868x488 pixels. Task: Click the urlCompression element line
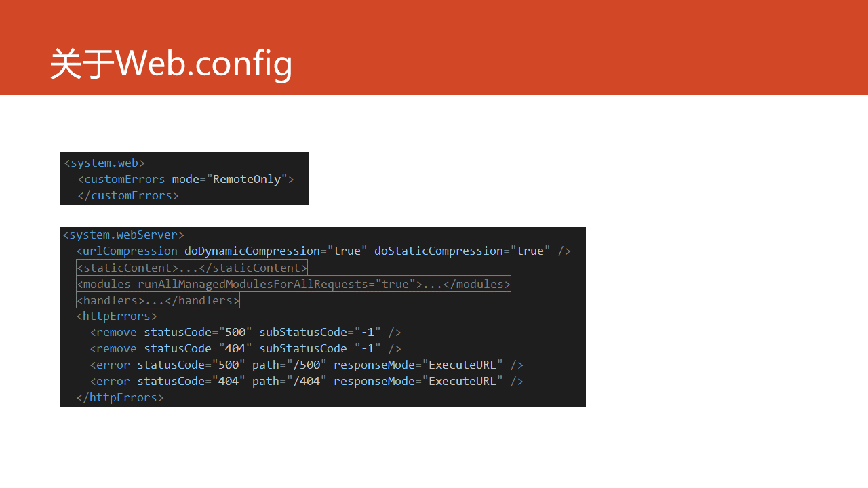point(323,251)
